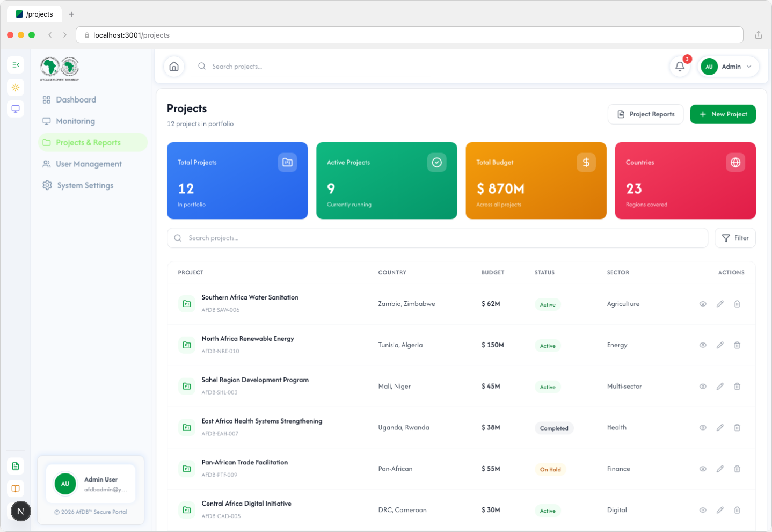Delete East Africa Health Systems Strengthening project
This screenshot has width=772, height=532.
pyautogui.click(x=737, y=428)
